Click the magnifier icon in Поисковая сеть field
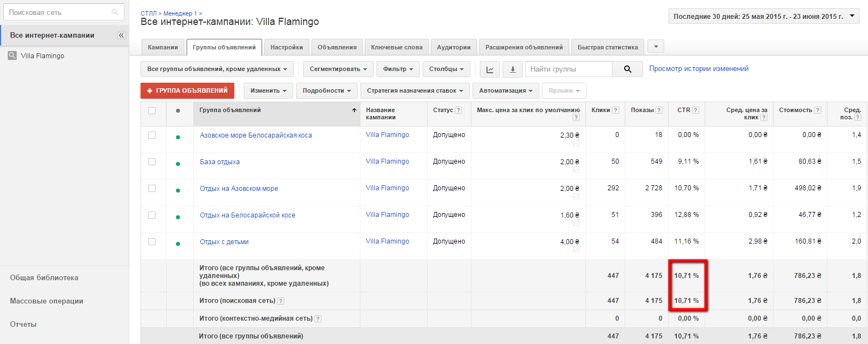Screen dimensions: 868x344 [x=115, y=11]
